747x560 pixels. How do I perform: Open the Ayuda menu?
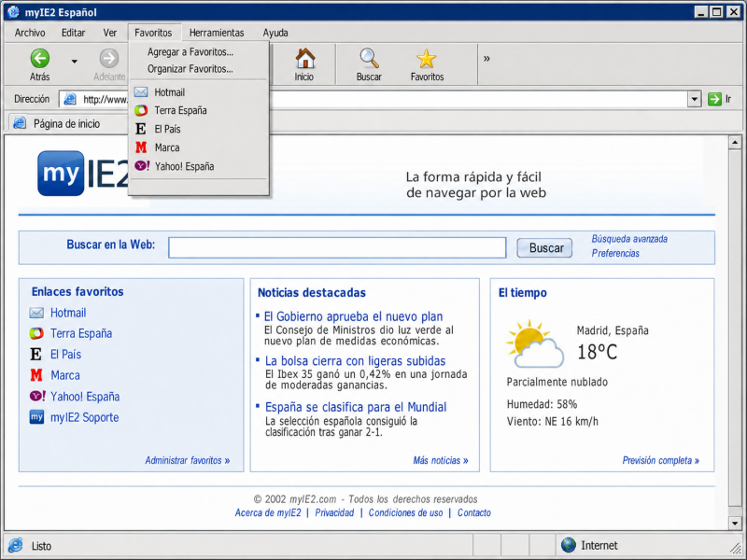coord(275,33)
